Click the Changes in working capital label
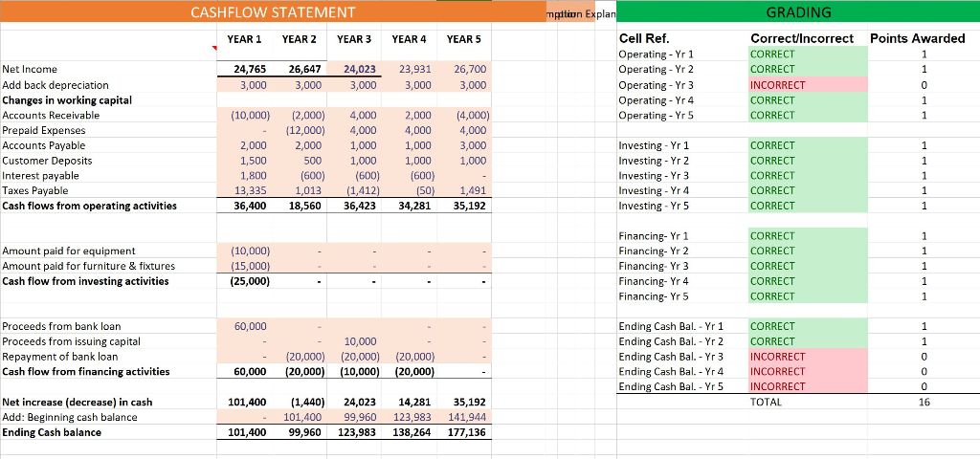The width and height of the screenshot is (980, 459). coord(68,99)
